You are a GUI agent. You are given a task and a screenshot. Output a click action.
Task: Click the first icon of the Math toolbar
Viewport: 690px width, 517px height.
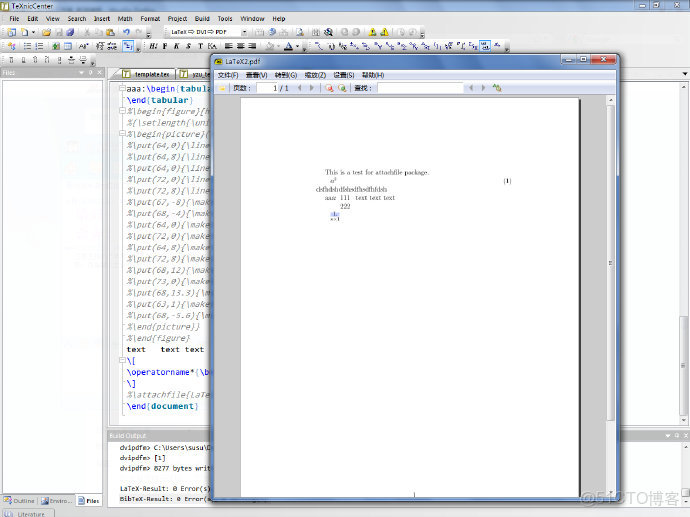(319, 46)
